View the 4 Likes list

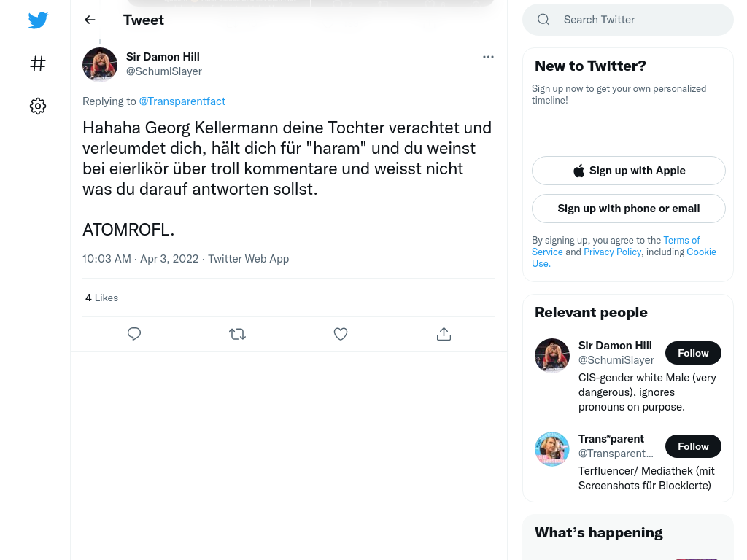pyautogui.click(x=101, y=297)
